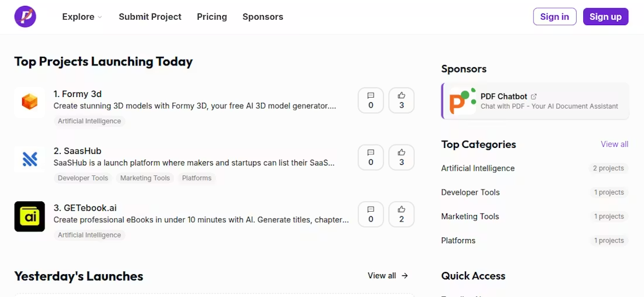Go to Submit Project page

point(150,17)
